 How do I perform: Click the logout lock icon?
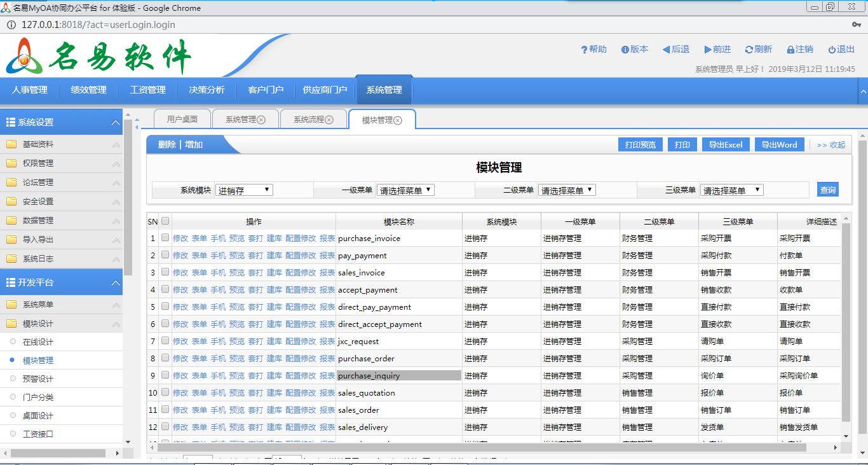[x=790, y=50]
